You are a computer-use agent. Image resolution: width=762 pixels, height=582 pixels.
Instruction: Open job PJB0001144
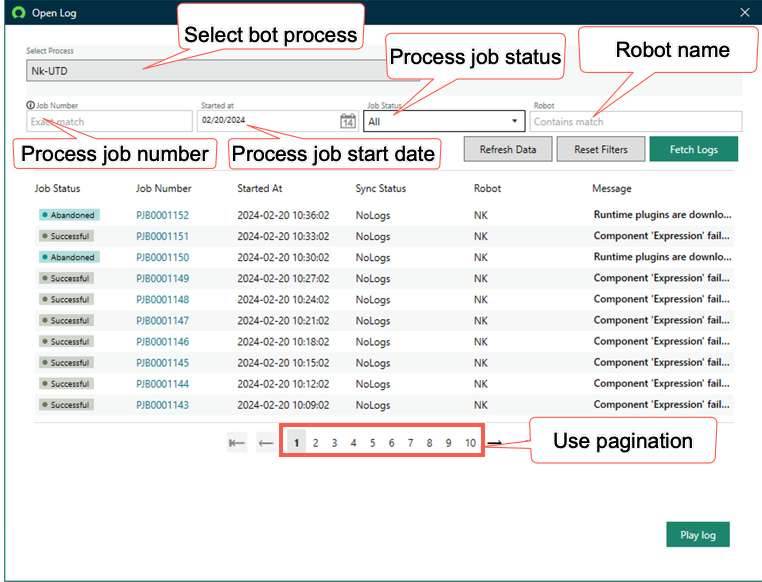[162, 384]
